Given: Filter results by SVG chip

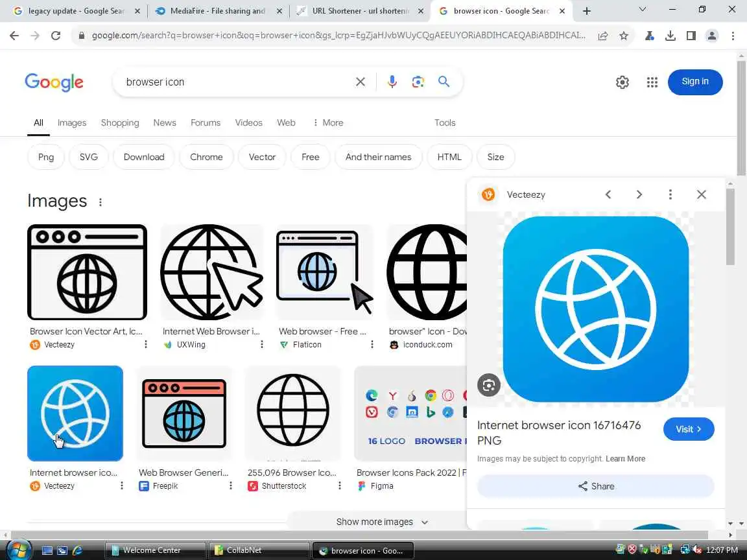Looking at the screenshot, I should pos(89,157).
